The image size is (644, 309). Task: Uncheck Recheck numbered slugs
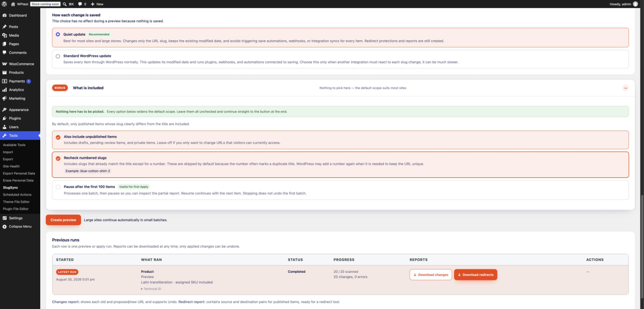point(58,158)
